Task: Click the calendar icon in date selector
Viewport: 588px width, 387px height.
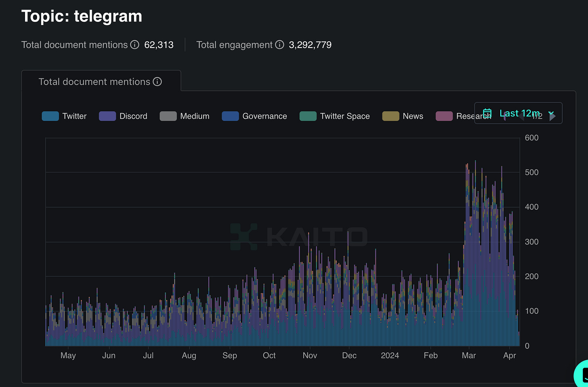Action: pyautogui.click(x=487, y=113)
